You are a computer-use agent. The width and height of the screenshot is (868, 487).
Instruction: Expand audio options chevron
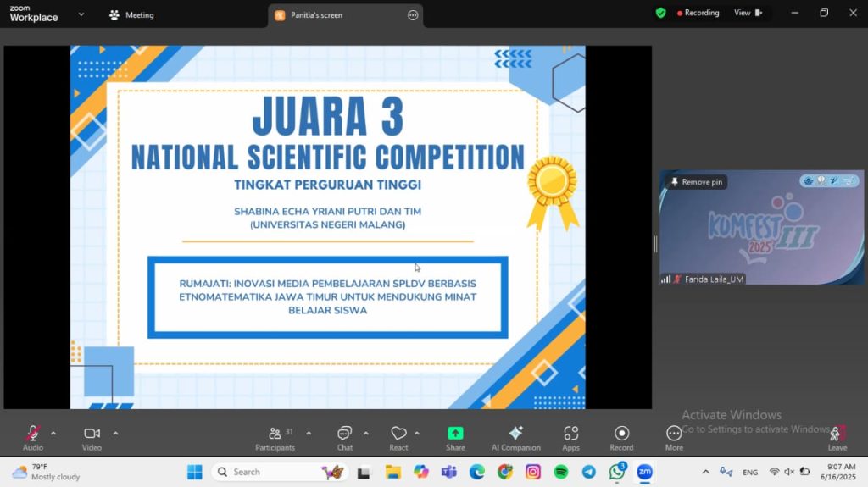tap(53, 433)
